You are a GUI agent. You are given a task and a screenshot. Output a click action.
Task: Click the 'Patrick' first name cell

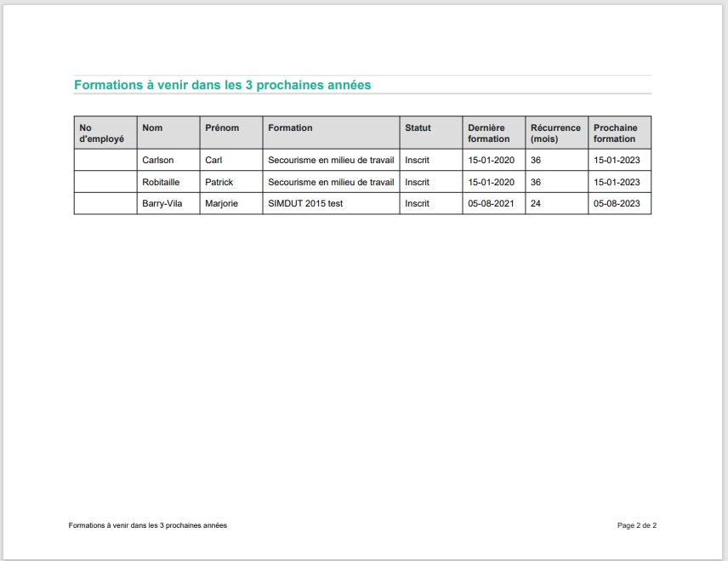(x=231, y=182)
